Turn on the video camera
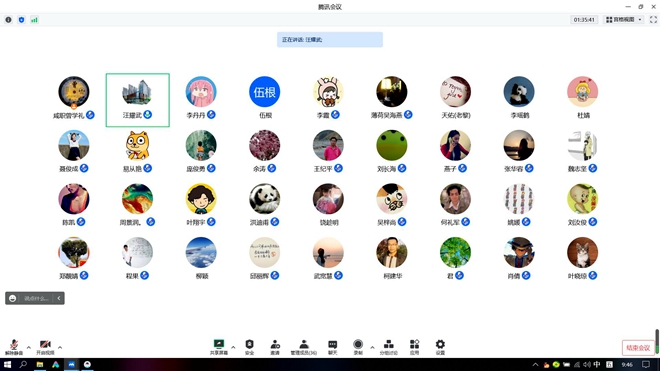The height and width of the screenshot is (371, 660). 45,347
